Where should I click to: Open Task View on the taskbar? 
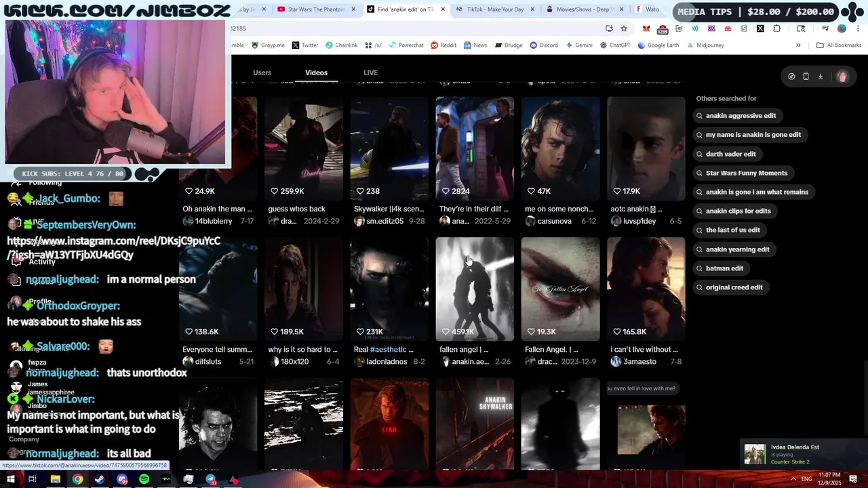(32, 479)
